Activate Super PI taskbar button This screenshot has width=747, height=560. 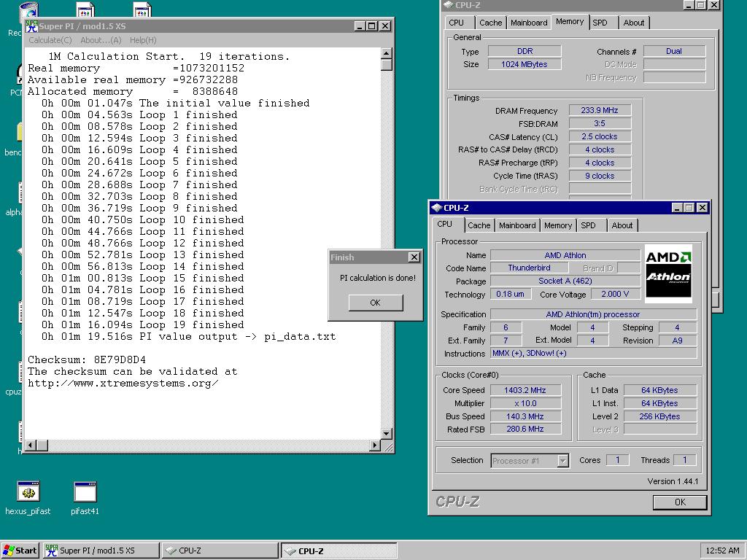click(101, 551)
